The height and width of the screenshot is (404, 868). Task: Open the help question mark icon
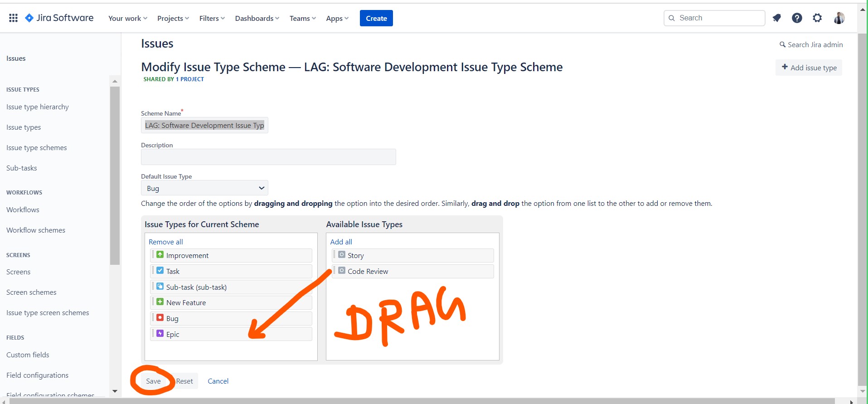pos(796,18)
